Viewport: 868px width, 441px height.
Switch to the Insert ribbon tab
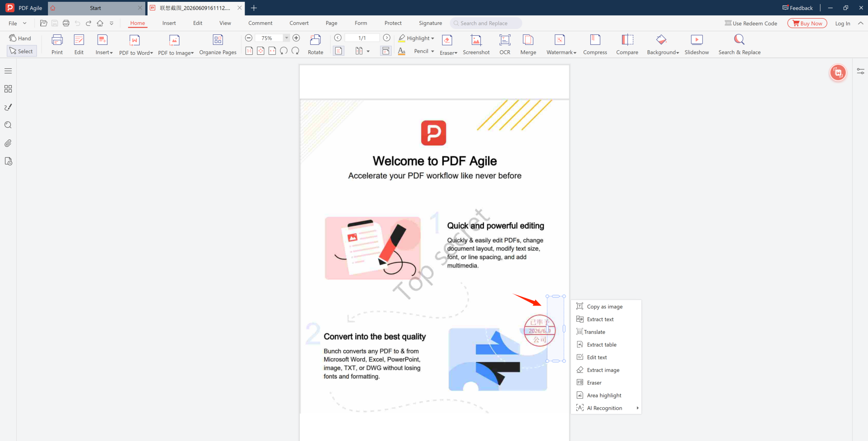pyautogui.click(x=169, y=23)
